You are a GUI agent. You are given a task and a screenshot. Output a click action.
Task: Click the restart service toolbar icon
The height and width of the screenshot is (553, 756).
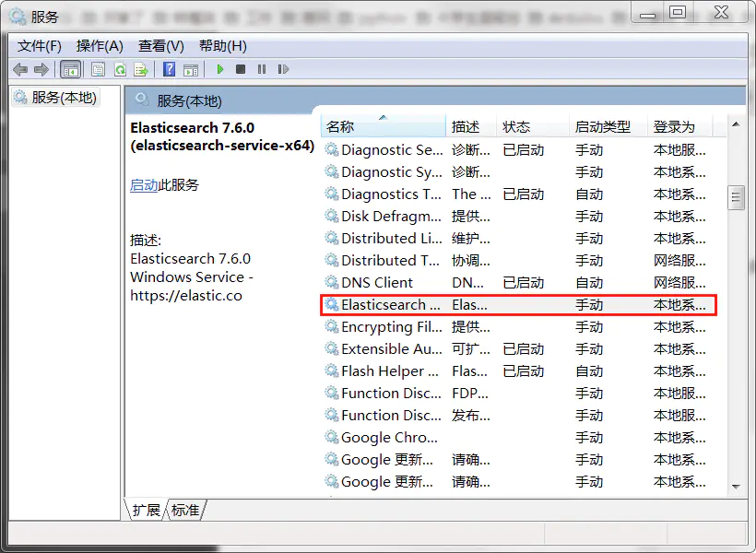tap(283, 68)
